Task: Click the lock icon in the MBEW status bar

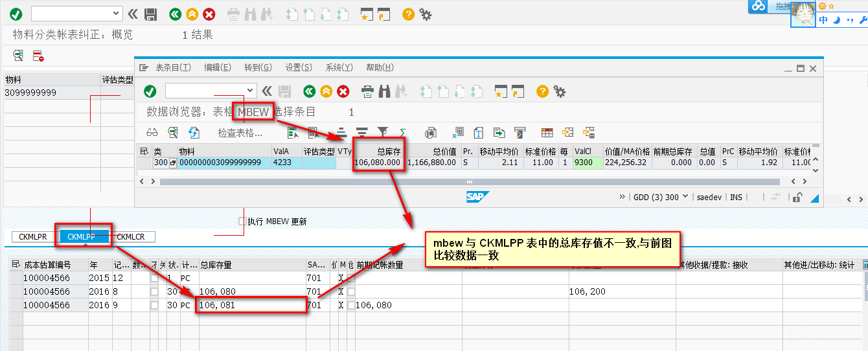Action: [x=798, y=198]
